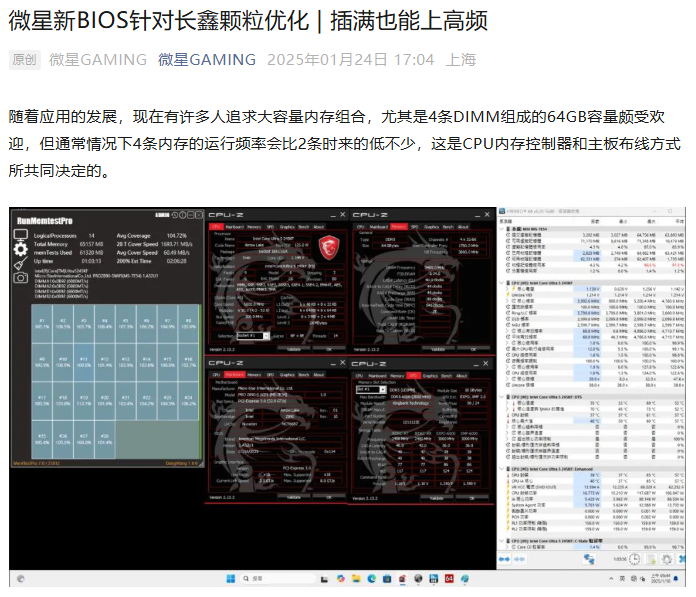Click Validate in bottom-right CPU-Z SPD window
The image size is (696, 597).
tap(437, 498)
